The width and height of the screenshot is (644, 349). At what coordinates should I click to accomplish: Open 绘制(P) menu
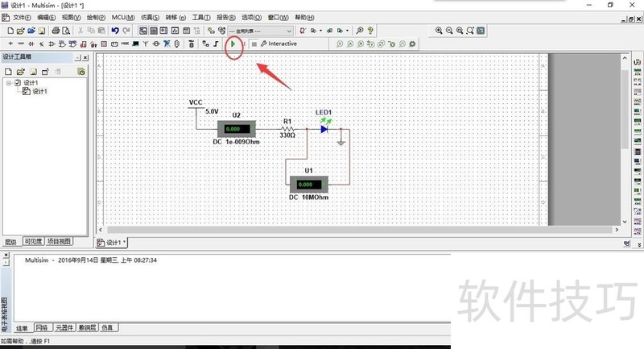pos(96,17)
